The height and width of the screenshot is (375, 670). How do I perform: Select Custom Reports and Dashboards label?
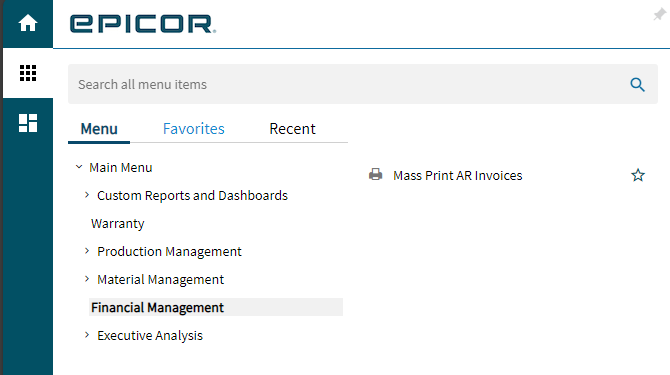click(x=192, y=196)
